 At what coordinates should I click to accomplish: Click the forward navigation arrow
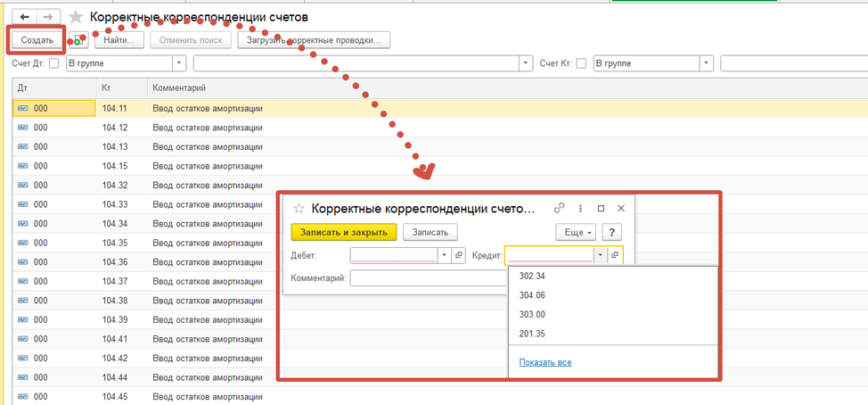point(49,16)
